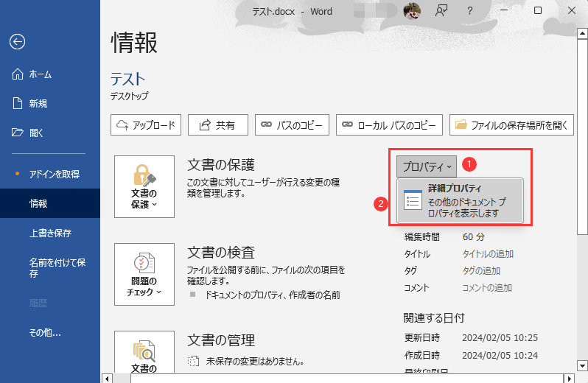This screenshot has width=588, height=383.
Task: Click link icon on パスのコピー
Action: tap(266, 124)
